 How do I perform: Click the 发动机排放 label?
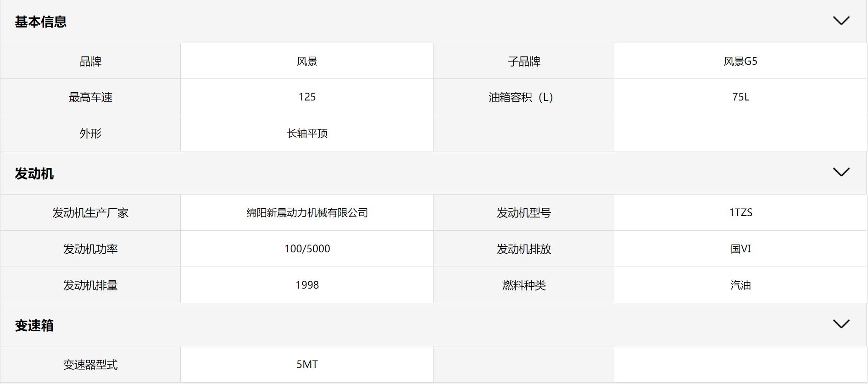[x=523, y=249]
